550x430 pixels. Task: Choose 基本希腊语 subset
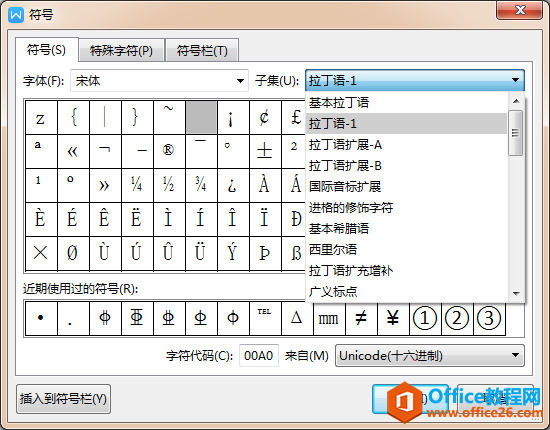[406, 229]
